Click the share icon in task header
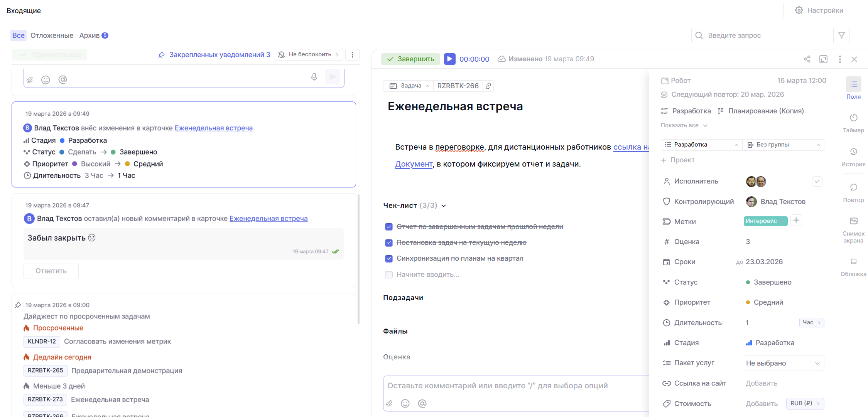This screenshot has height=418, width=868. pyautogui.click(x=807, y=59)
